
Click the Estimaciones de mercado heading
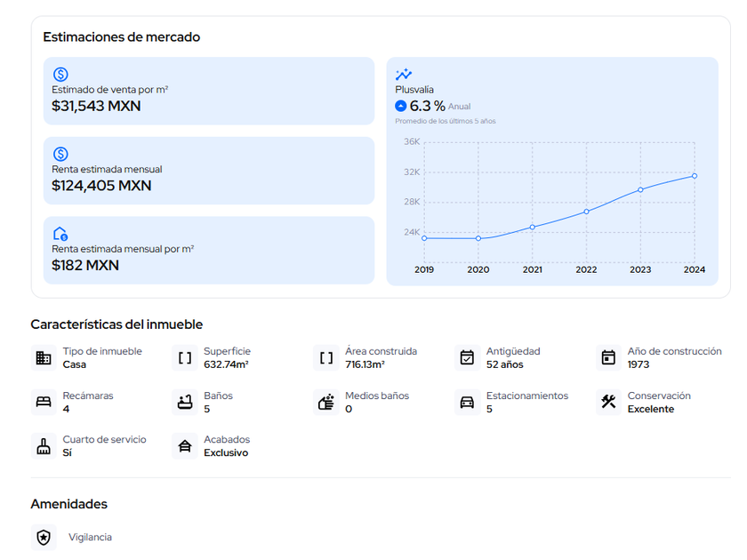[x=122, y=36]
